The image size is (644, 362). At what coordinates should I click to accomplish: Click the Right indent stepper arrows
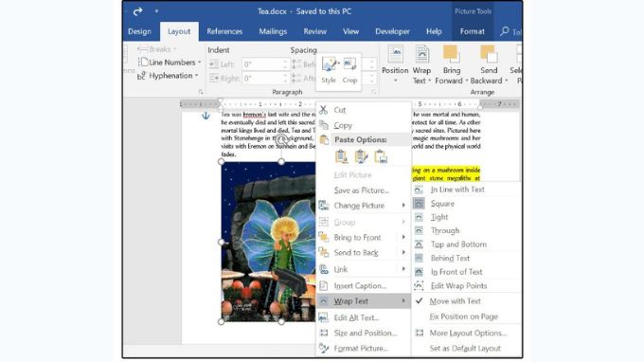pyautogui.click(x=285, y=78)
